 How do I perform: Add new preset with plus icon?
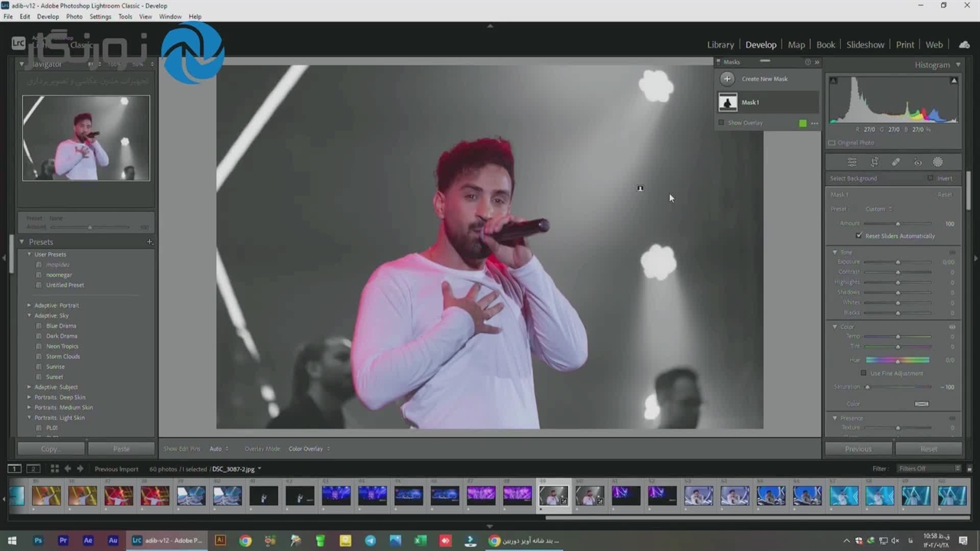point(149,242)
